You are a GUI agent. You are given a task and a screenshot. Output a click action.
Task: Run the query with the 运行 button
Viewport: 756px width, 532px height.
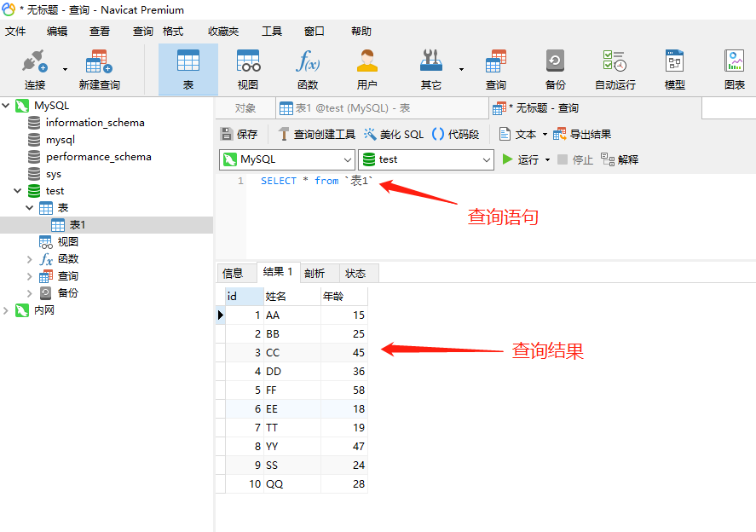click(x=520, y=159)
